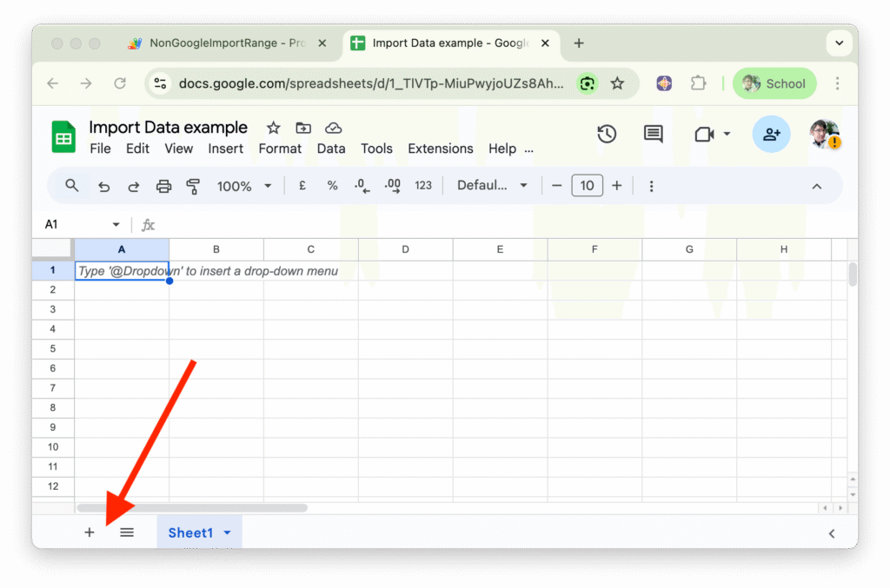The image size is (890, 588).
Task: Open the all sheets list icon
Action: pos(127,532)
